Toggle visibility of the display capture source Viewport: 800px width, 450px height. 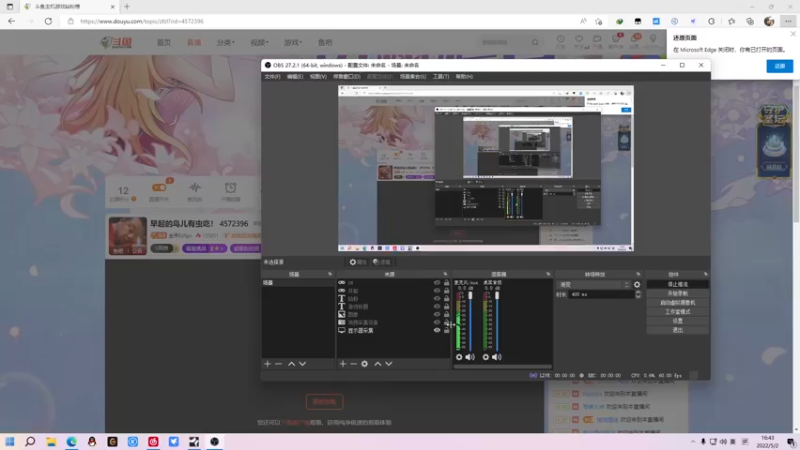[437, 331]
